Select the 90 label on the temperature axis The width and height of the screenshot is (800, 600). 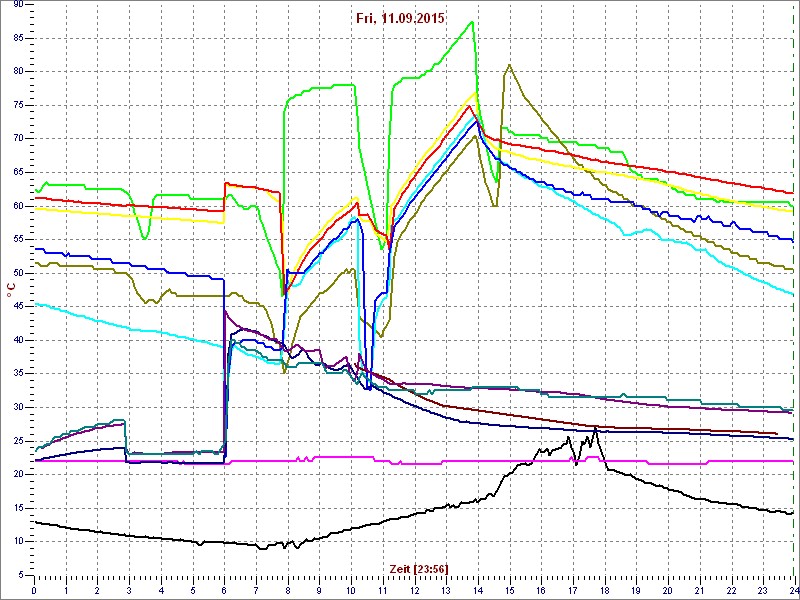18,5
